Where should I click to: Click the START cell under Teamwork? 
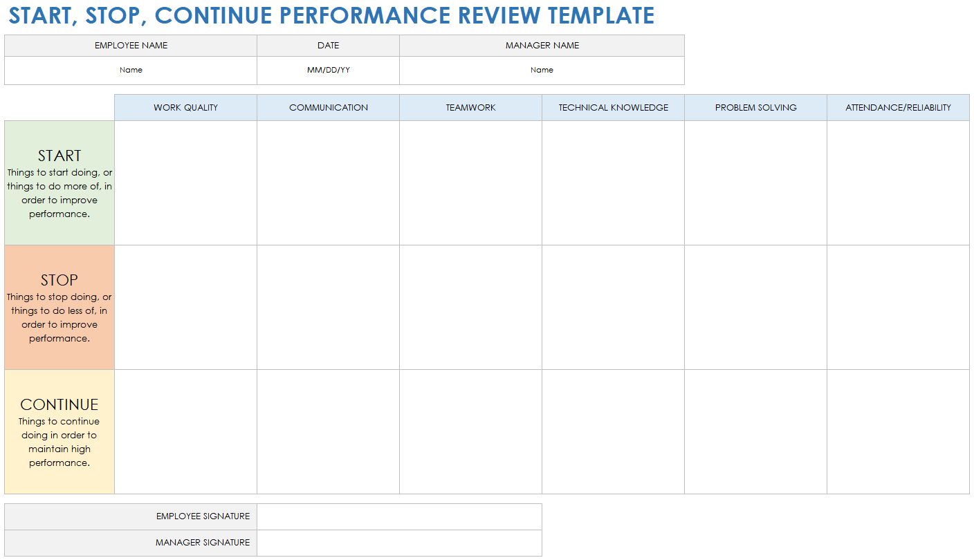pos(471,183)
